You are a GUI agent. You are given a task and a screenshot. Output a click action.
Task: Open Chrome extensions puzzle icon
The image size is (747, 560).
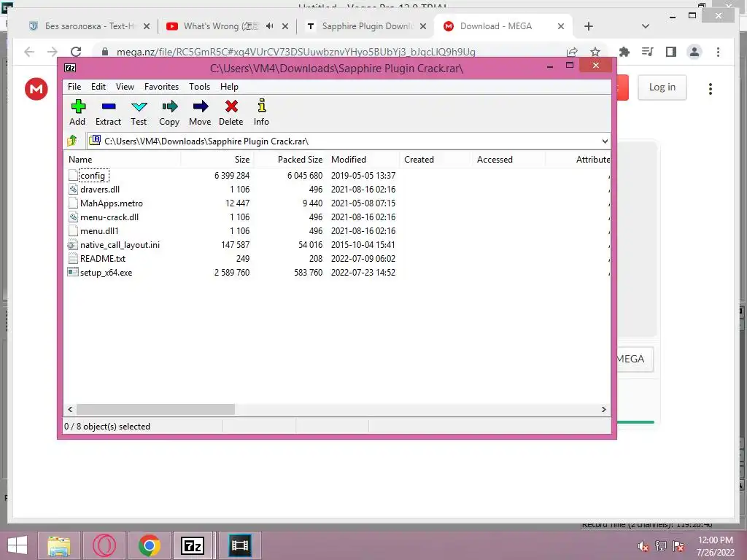624,52
